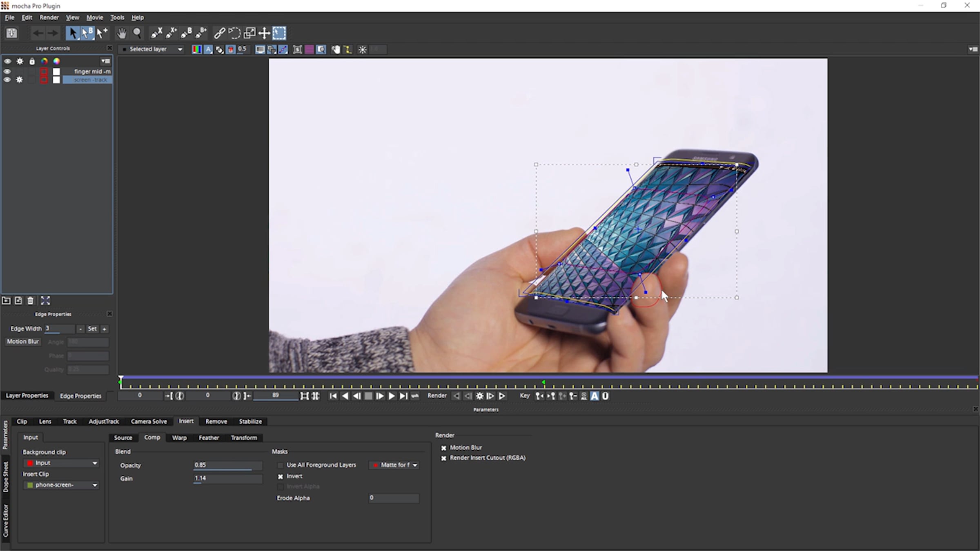Click the expand layer panel arrows icon

tap(45, 301)
